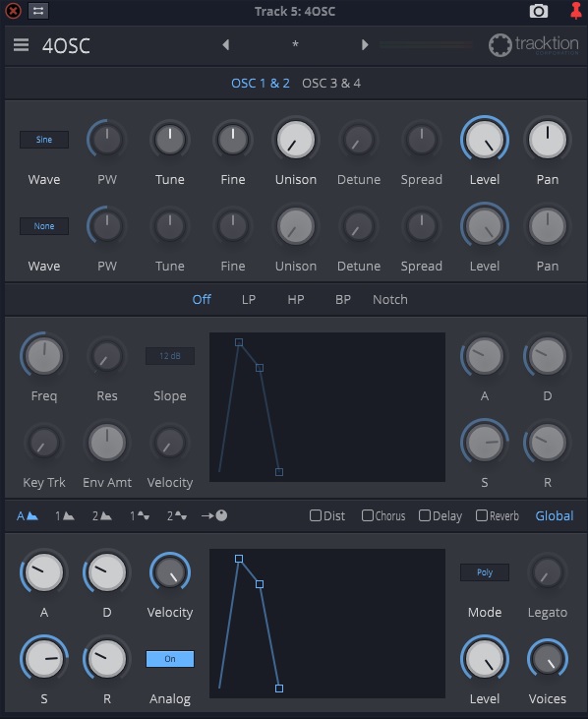
Task: Click the Legato knob
Action: tap(548, 572)
